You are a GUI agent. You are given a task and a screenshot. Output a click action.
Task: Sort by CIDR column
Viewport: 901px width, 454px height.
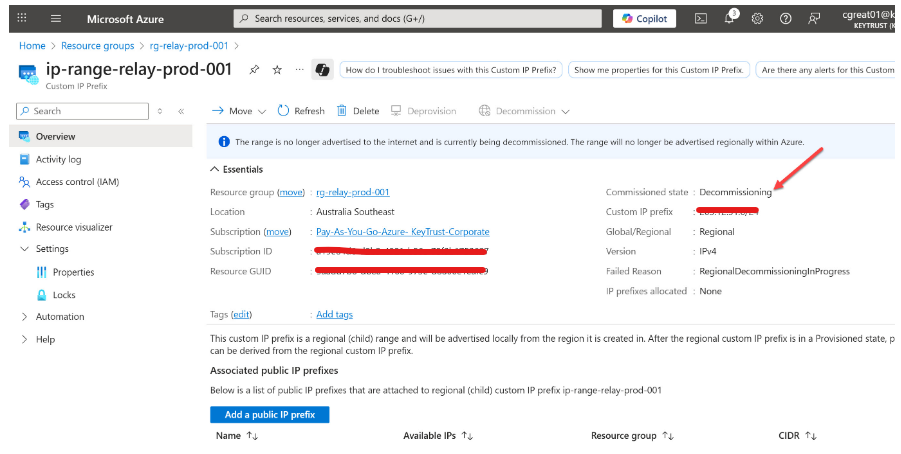(x=798, y=436)
